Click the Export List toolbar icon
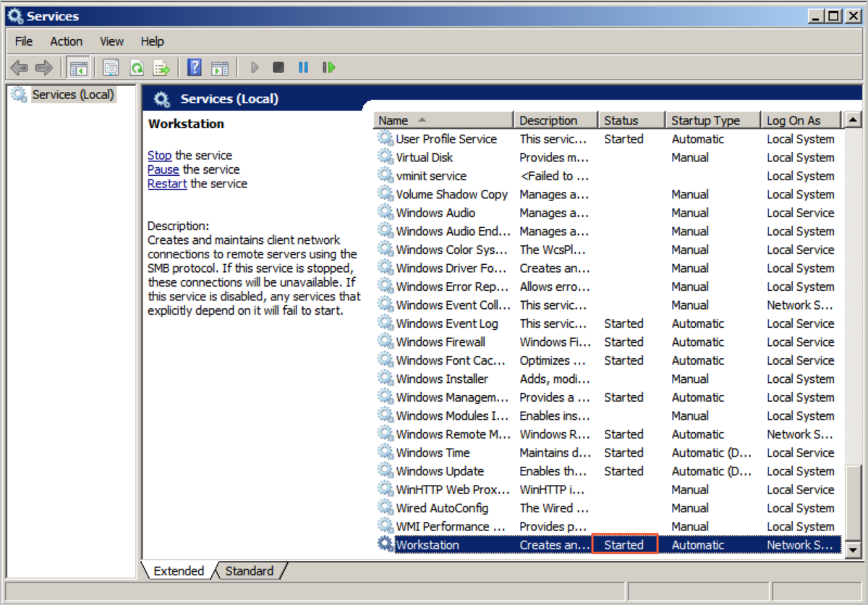Image resolution: width=868 pixels, height=605 pixels. pos(161,68)
